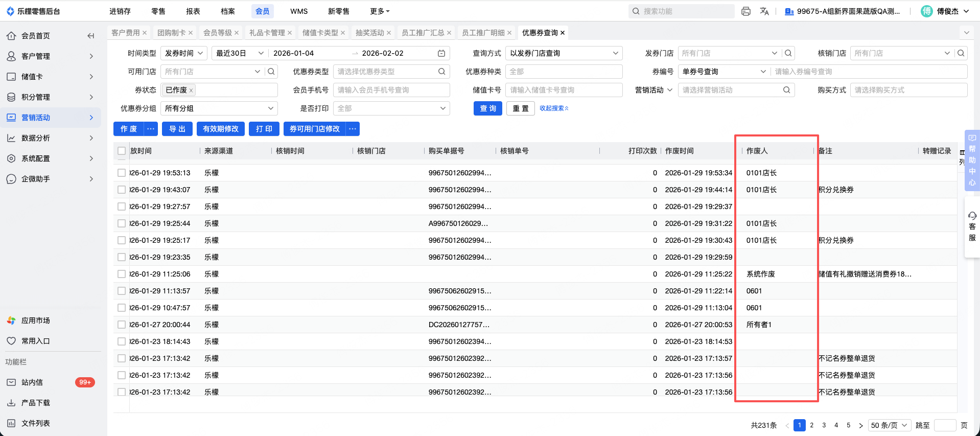
Task: Open the calendar date picker icon
Action: (441, 53)
